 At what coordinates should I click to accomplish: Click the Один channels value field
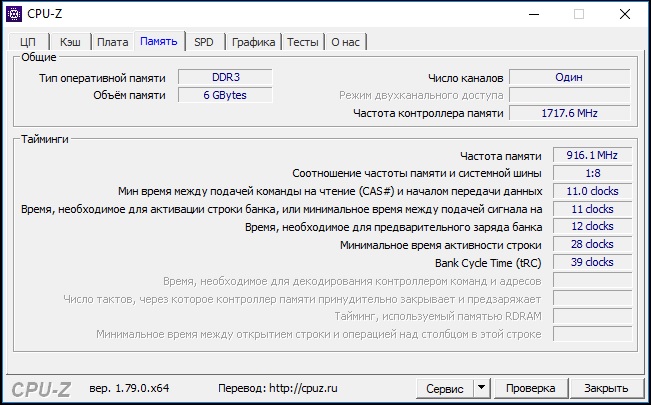pyautogui.click(x=570, y=77)
